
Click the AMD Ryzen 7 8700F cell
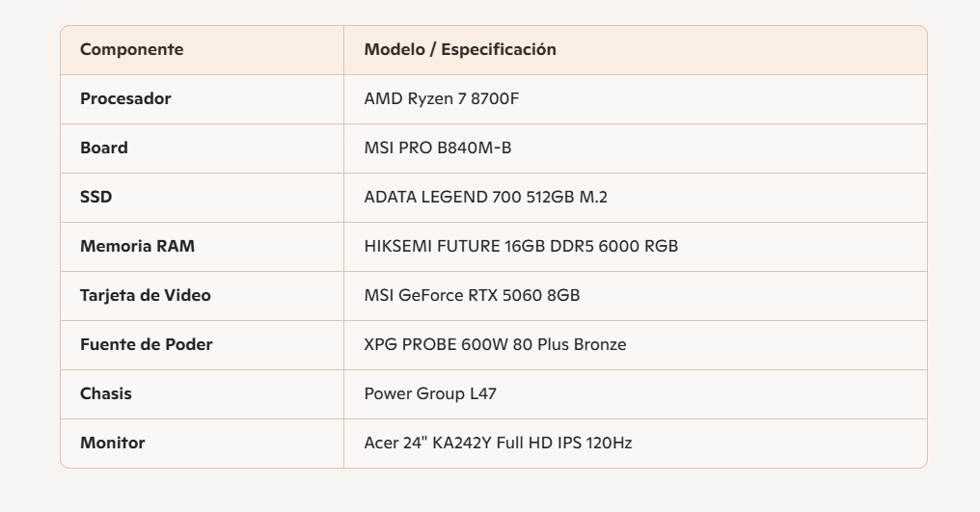tap(443, 99)
